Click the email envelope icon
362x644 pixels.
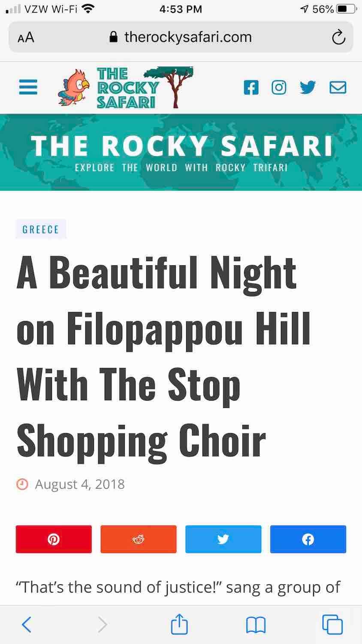[338, 88]
